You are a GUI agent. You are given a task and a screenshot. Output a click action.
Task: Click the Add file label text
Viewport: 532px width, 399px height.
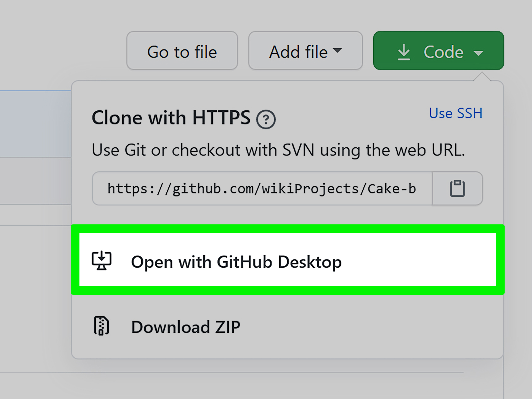298,52
